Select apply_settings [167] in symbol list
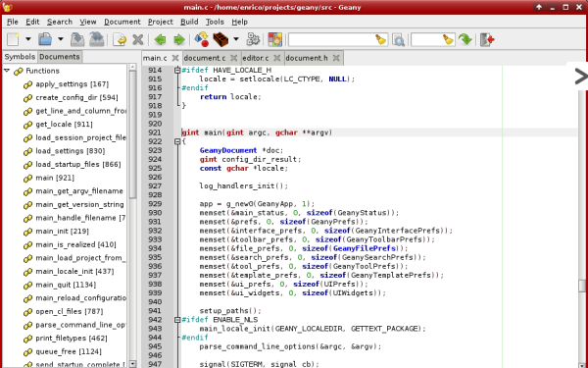The image size is (588, 368). (x=72, y=84)
